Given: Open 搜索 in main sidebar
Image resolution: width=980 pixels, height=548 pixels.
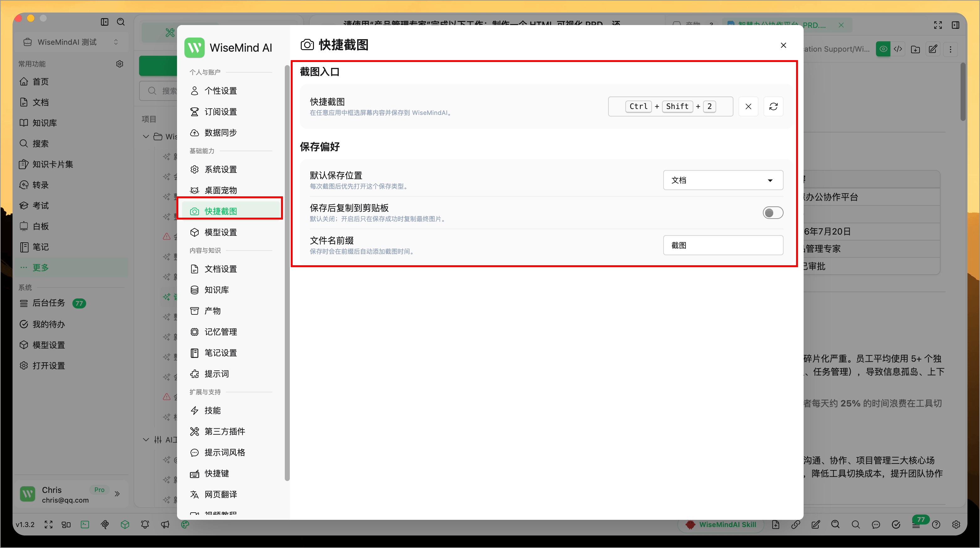Looking at the screenshot, I should 71,144.
